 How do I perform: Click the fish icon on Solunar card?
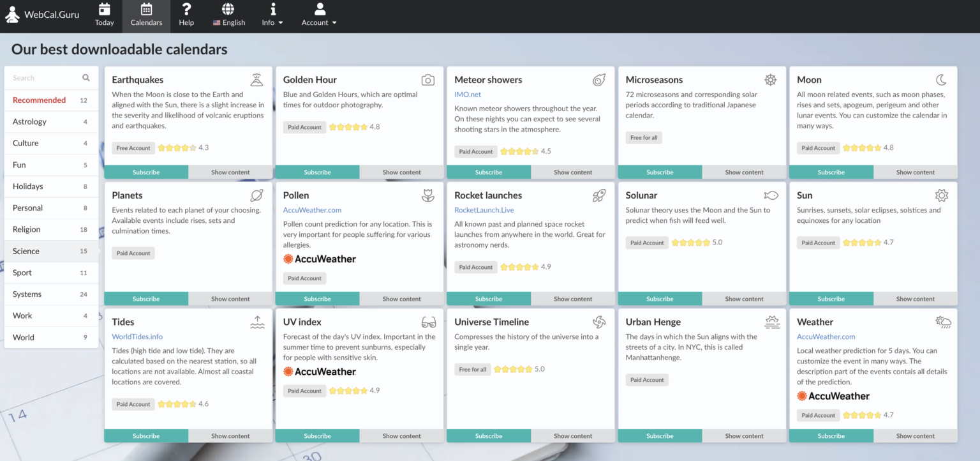[771, 195]
